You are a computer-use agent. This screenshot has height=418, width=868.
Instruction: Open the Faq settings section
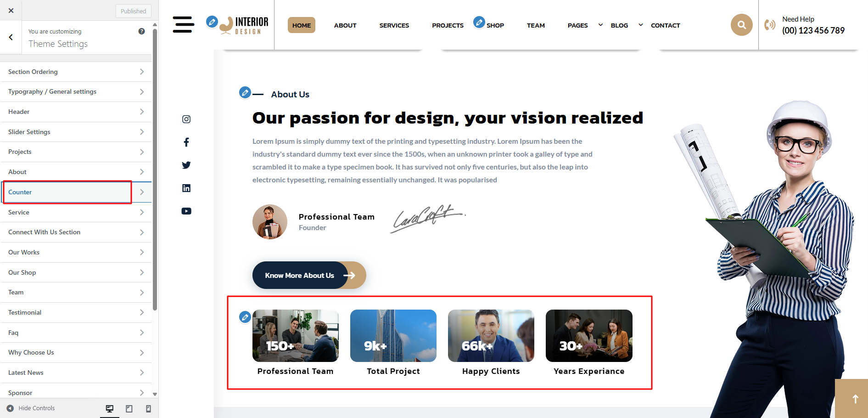pyautogui.click(x=76, y=333)
